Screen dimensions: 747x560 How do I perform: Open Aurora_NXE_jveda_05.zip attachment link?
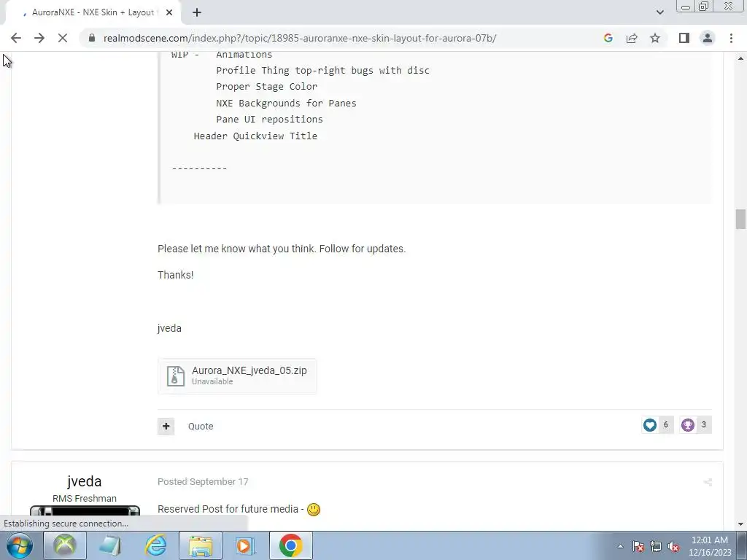(x=249, y=370)
